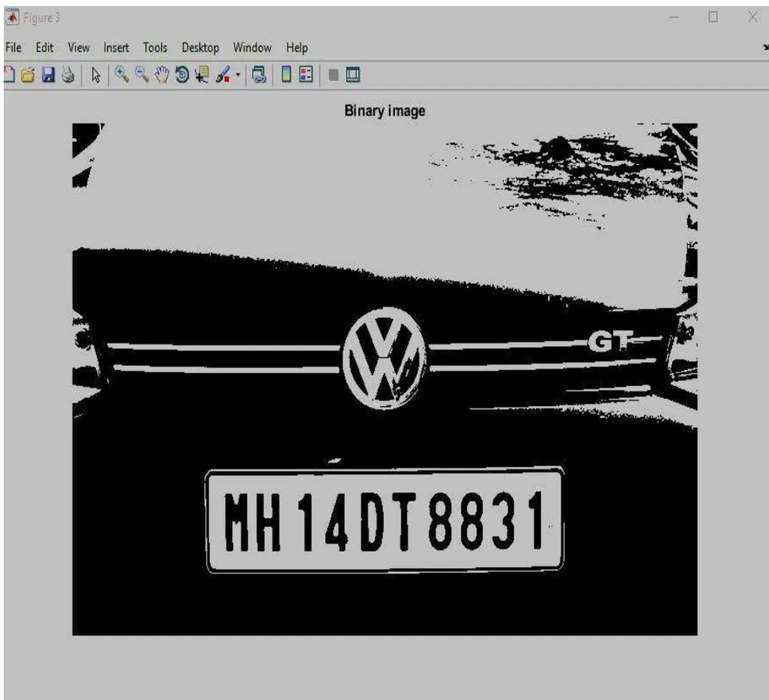Minimize the Figure 3 window
769x700 pixels.
[674, 18]
